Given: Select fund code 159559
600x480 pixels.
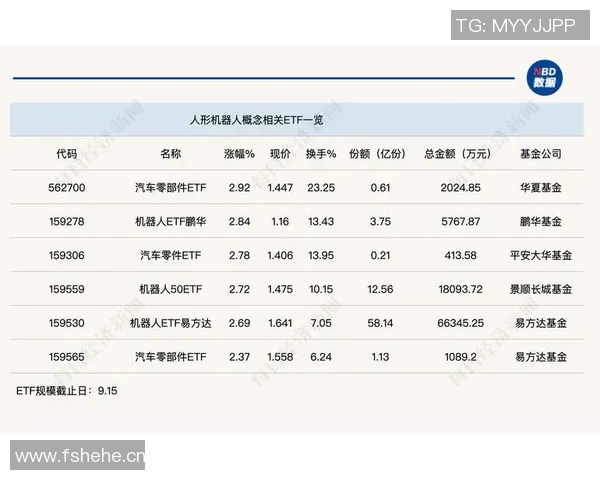Looking at the screenshot, I should click(67, 289).
